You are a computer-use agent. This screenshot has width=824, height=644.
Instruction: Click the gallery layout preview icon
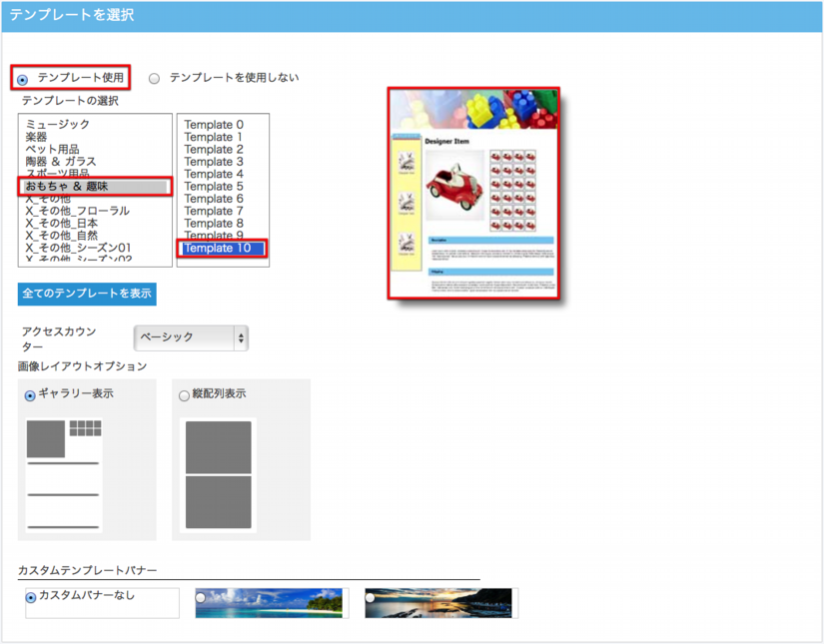tap(64, 475)
